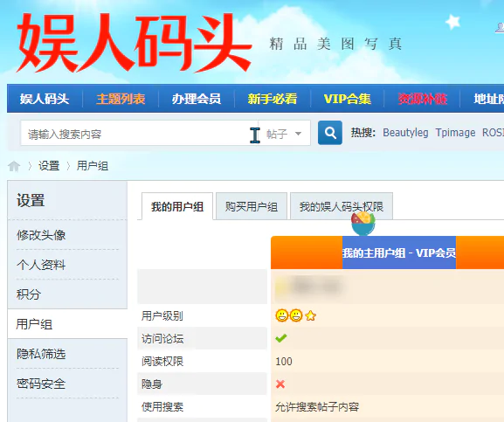Click the white star icon in header
This screenshot has width=504, height=422.
click(452, 22)
